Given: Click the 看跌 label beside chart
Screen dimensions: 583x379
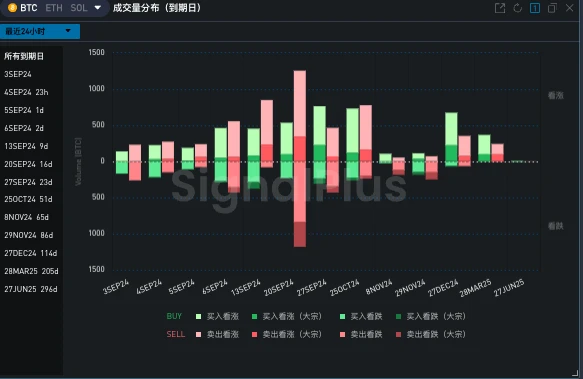Looking at the screenshot, I should [x=555, y=226].
